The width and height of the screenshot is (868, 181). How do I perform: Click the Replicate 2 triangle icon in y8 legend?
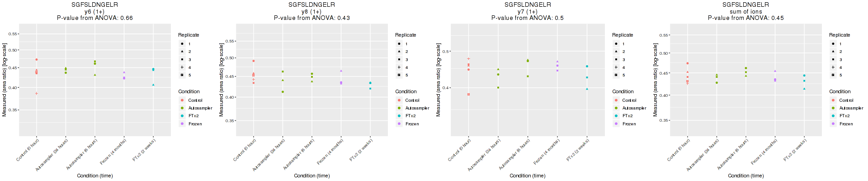399,52
